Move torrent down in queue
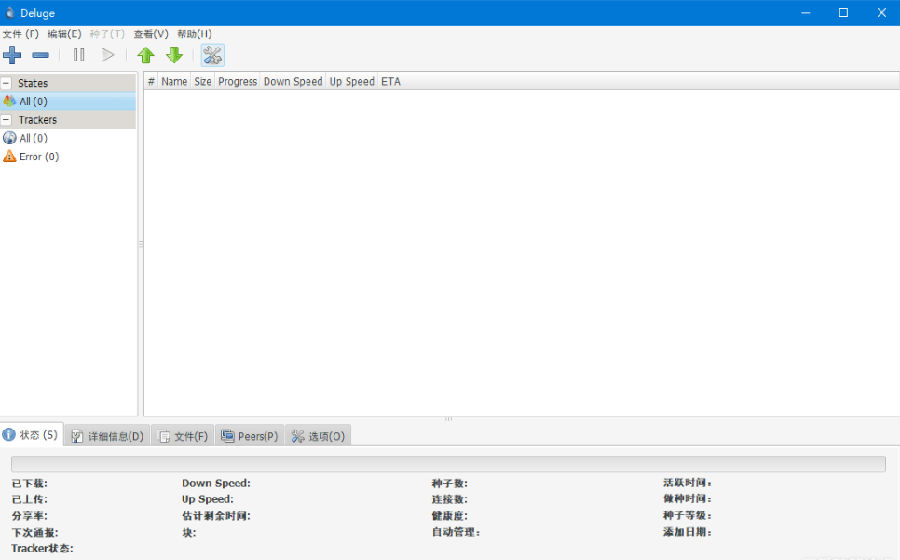 pyautogui.click(x=174, y=55)
